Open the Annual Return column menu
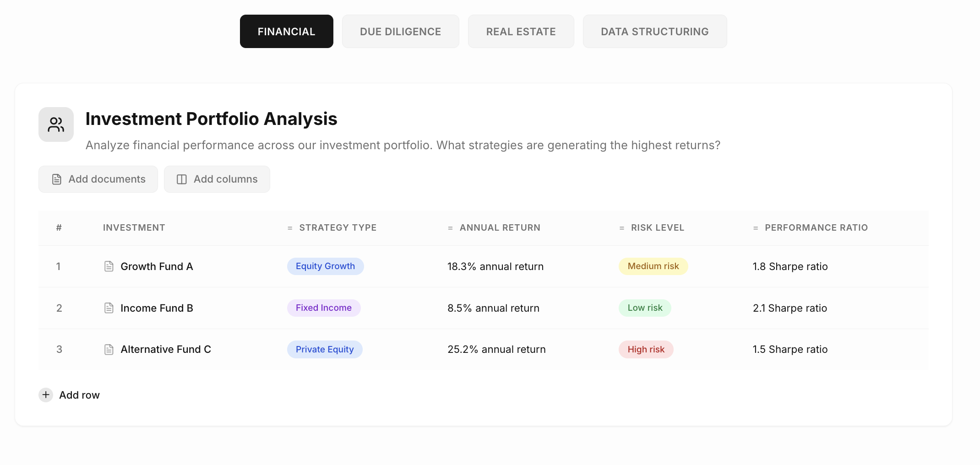980x465 pixels. (x=449, y=227)
